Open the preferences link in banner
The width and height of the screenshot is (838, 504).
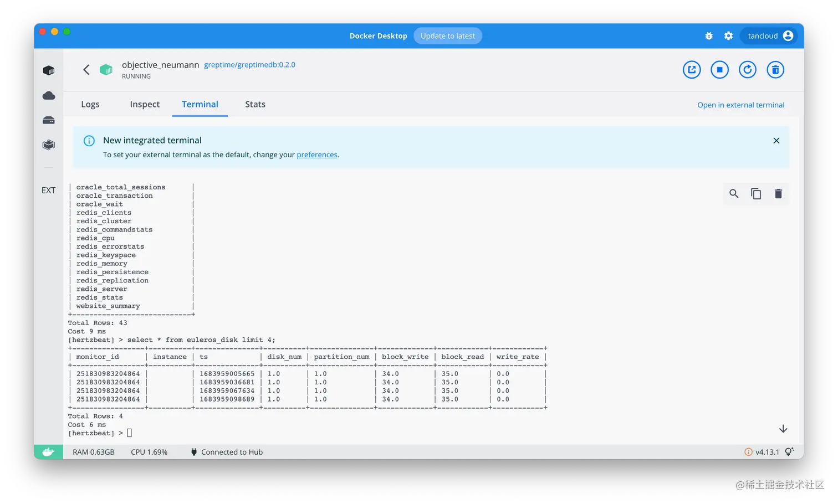pyautogui.click(x=317, y=155)
